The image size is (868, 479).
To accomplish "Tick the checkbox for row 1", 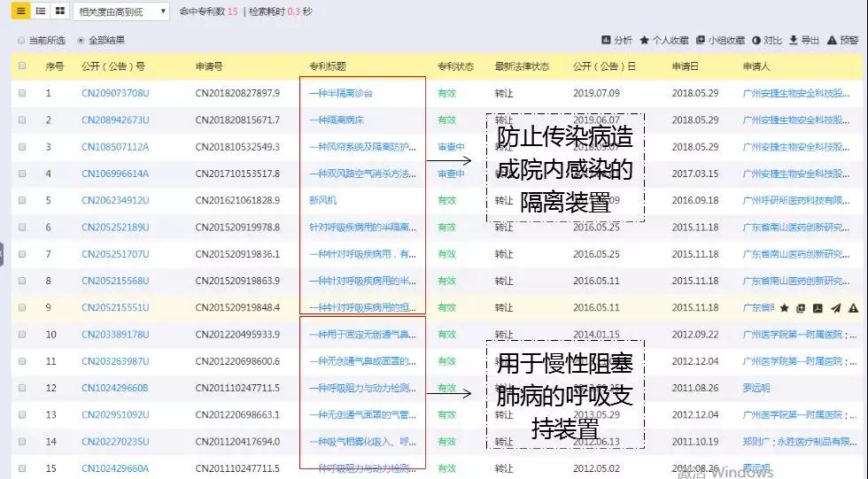I will [x=22, y=93].
